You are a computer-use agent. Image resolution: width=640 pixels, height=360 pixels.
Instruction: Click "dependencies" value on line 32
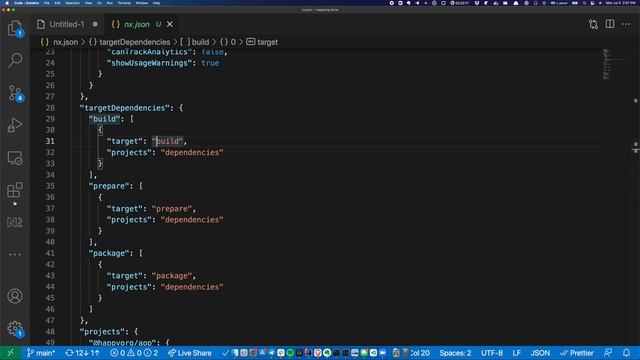(192, 152)
